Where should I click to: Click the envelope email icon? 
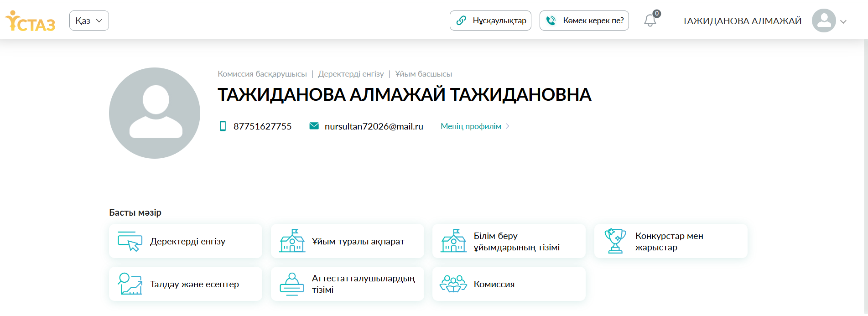pyautogui.click(x=314, y=126)
